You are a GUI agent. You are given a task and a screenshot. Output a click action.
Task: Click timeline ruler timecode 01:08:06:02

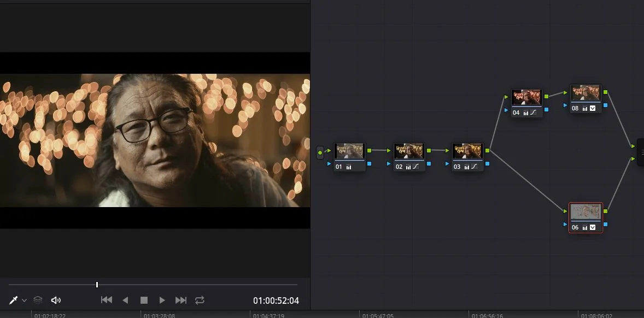pos(596,316)
